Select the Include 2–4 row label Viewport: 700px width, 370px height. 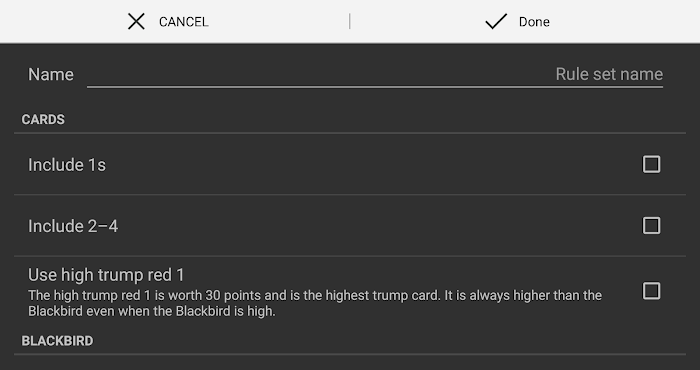(x=73, y=226)
